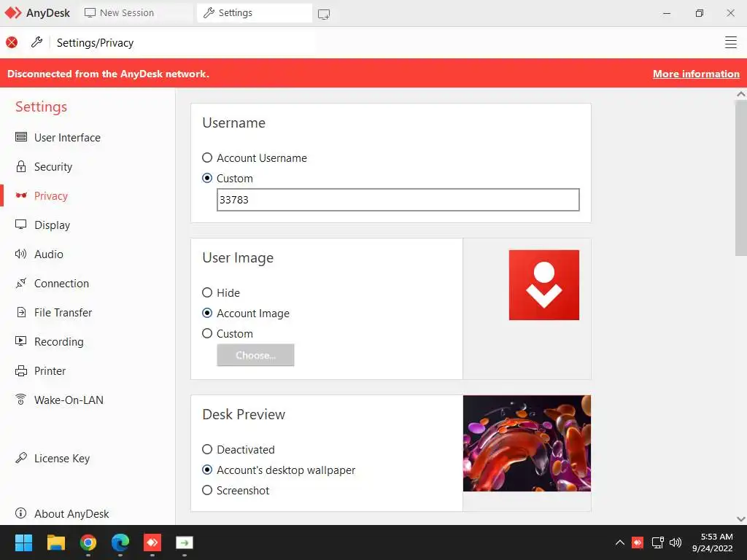747x560 pixels.
Task: Select Custom user image radio button
Action: pyautogui.click(x=207, y=333)
